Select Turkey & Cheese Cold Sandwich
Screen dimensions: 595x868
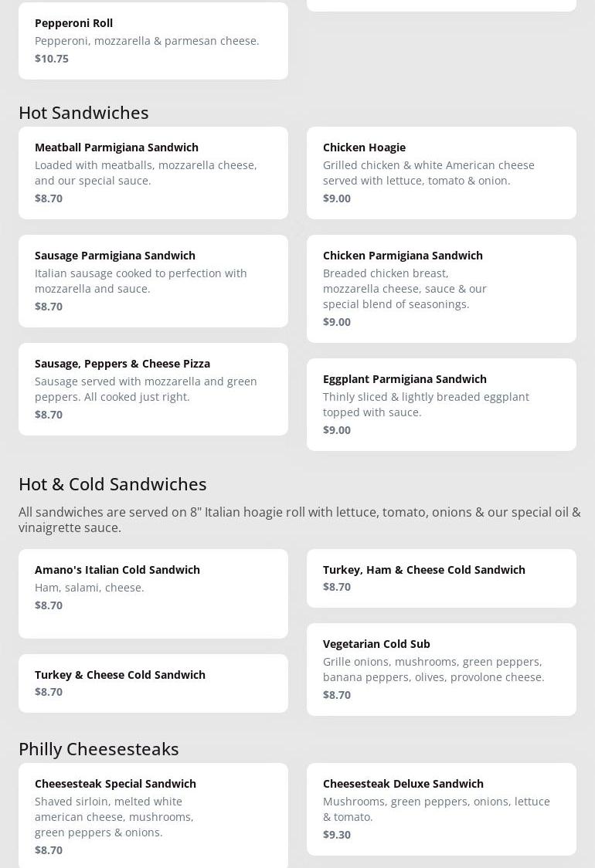pos(153,683)
